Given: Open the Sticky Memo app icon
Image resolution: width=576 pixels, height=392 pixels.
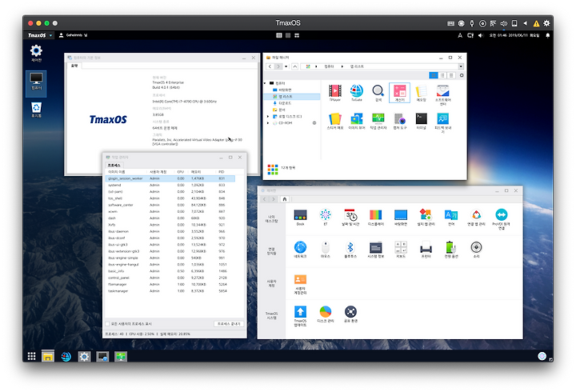Looking at the screenshot, I should 334,118.
